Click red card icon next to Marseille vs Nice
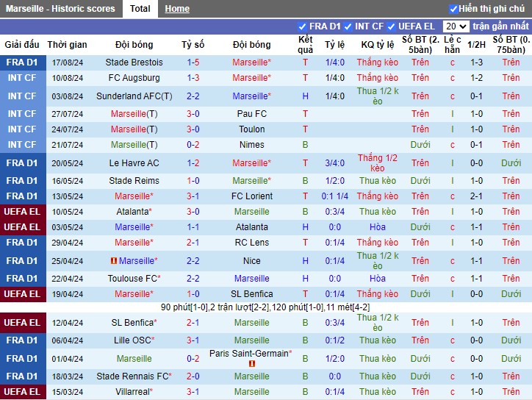Viewport: 532px width, 400px height. pos(114,261)
